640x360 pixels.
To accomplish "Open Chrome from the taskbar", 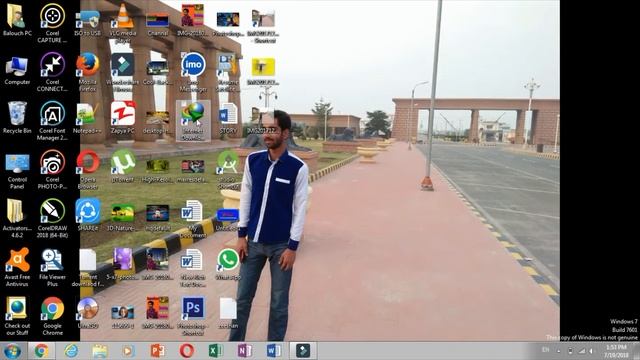I will (41, 351).
